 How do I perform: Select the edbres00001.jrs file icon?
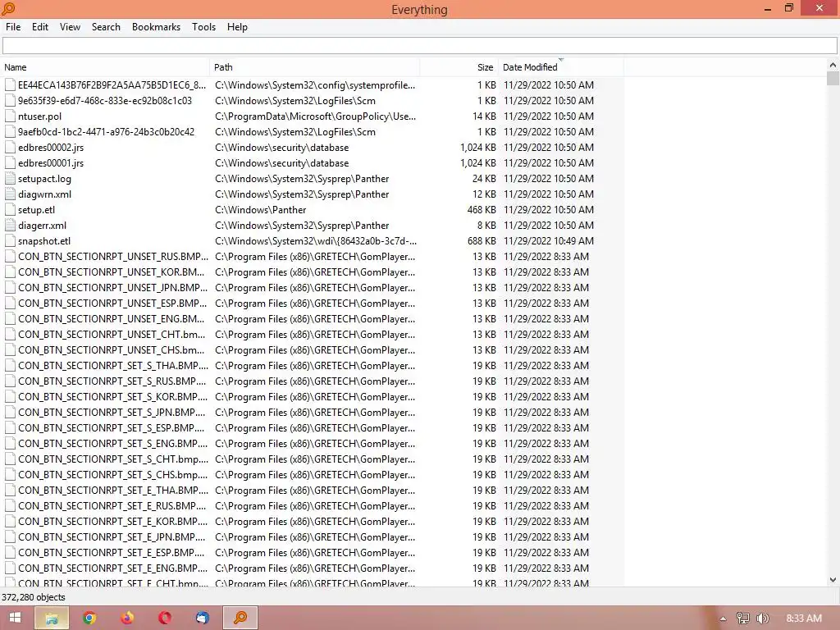(10, 163)
